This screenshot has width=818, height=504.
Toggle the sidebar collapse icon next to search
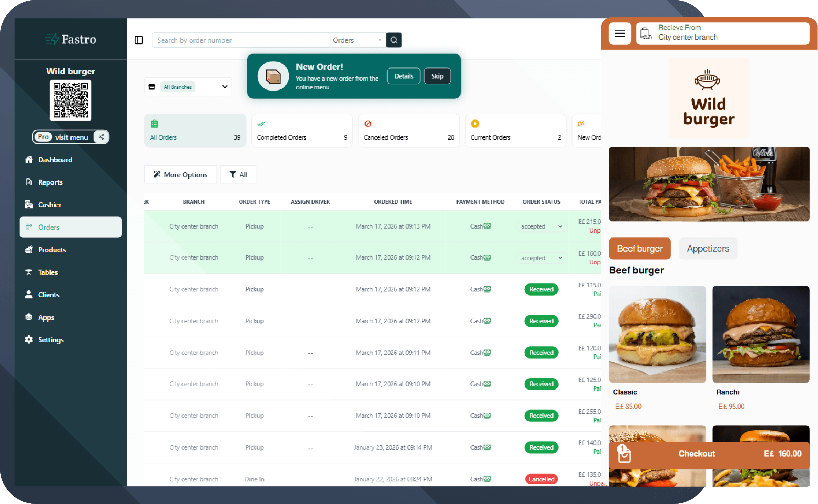pyautogui.click(x=139, y=40)
